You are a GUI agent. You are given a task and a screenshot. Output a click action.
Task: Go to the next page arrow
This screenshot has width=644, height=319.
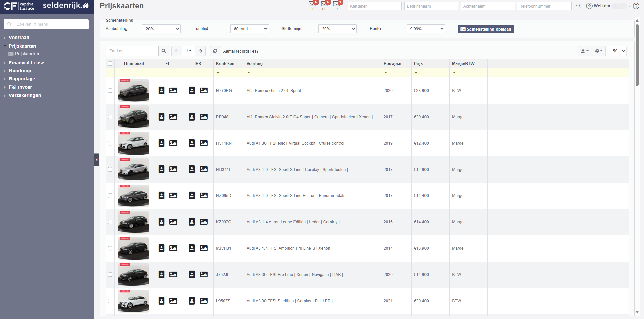(x=200, y=51)
